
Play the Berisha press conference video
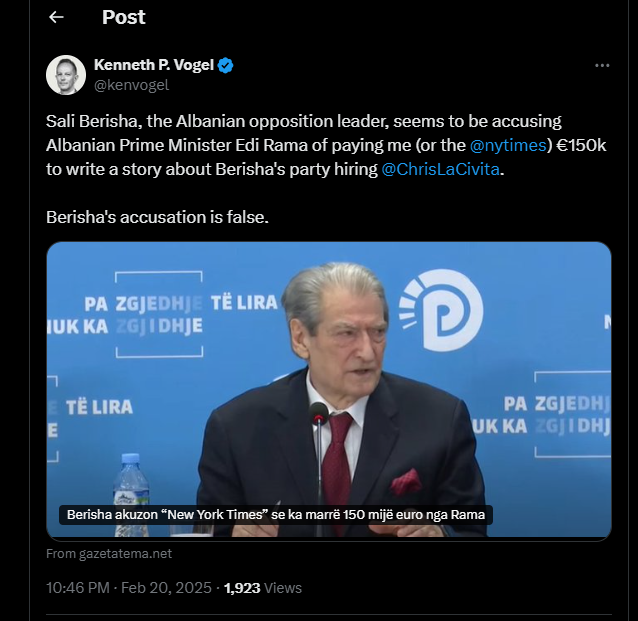328,390
